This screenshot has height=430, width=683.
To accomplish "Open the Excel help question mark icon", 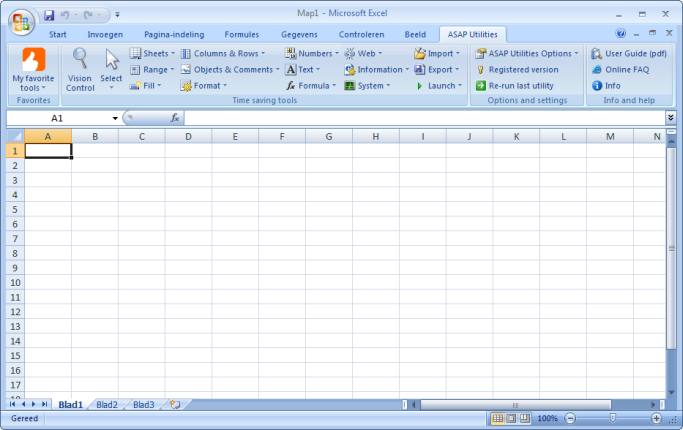I will [x=621, y=33].
